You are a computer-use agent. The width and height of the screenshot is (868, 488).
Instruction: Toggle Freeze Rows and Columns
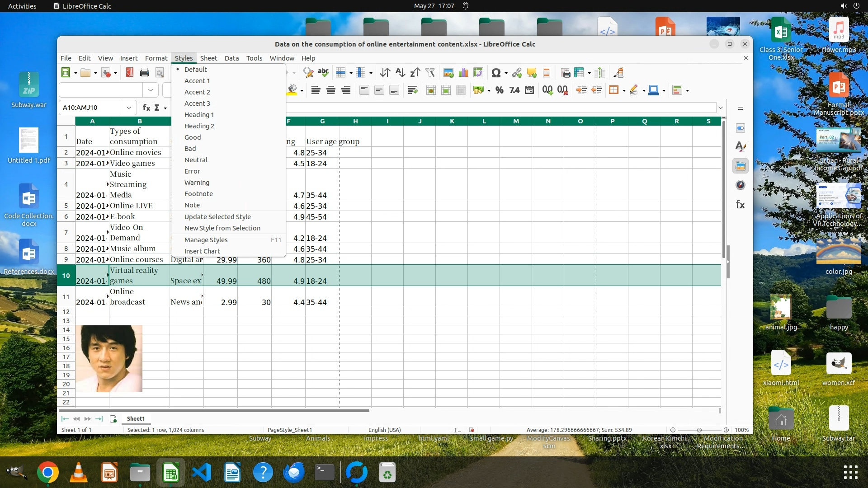[579, 73]
